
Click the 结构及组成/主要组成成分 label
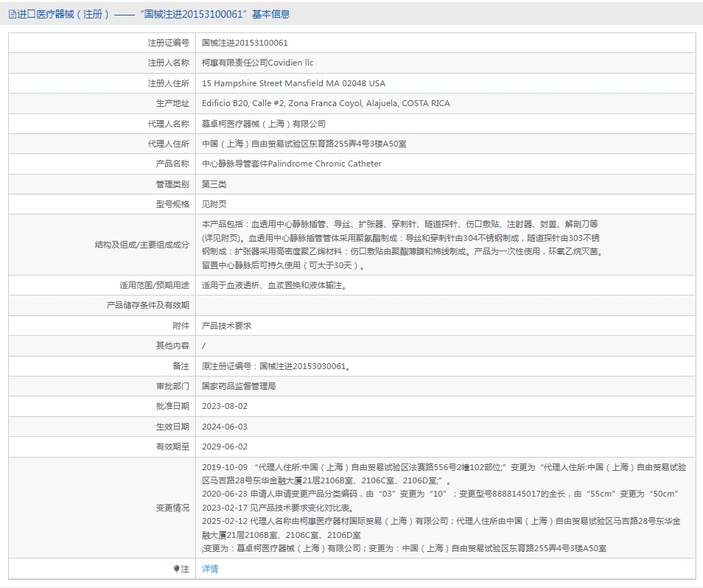[141, 245]
